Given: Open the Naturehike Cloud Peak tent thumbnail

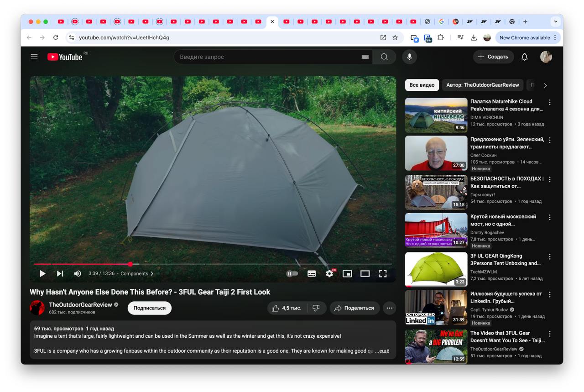Looking at the screenshot, I should (436, 115).
